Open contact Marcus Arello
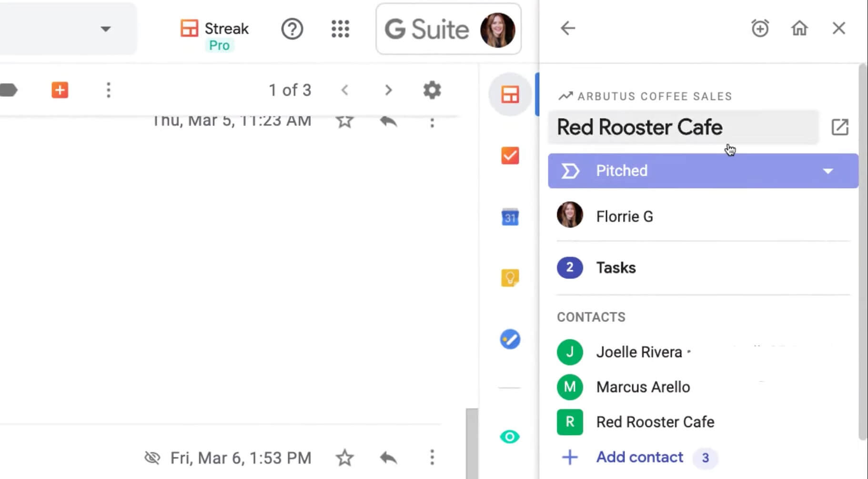Screen dimensions: 868x479 click(643, 387)
